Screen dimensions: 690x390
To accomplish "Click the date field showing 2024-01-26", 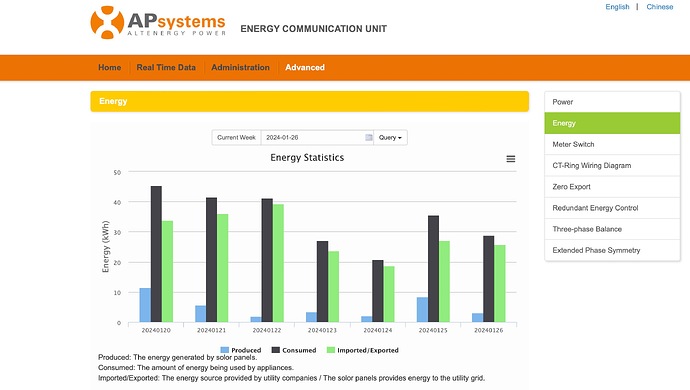I will click(x=317, y=138).
